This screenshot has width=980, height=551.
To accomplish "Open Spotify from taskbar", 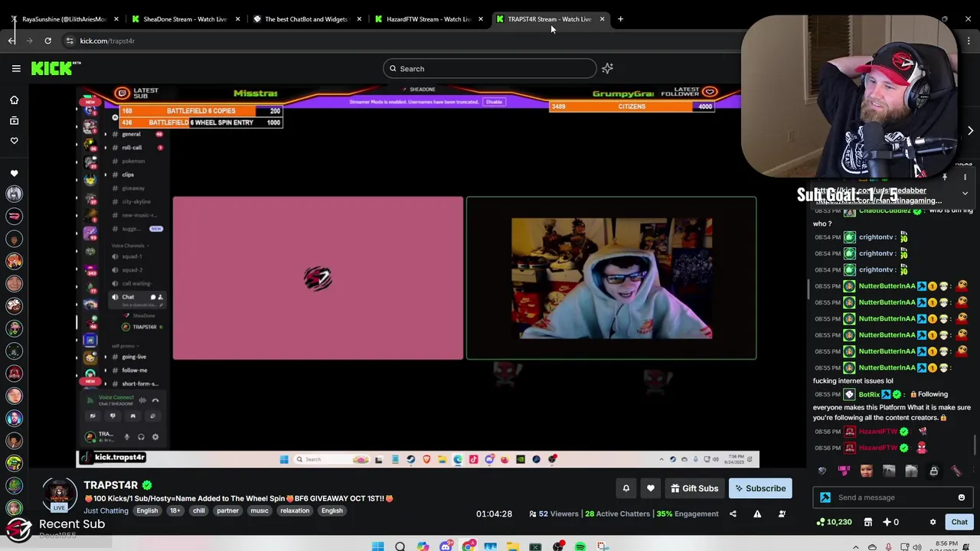I will (580, 546).
